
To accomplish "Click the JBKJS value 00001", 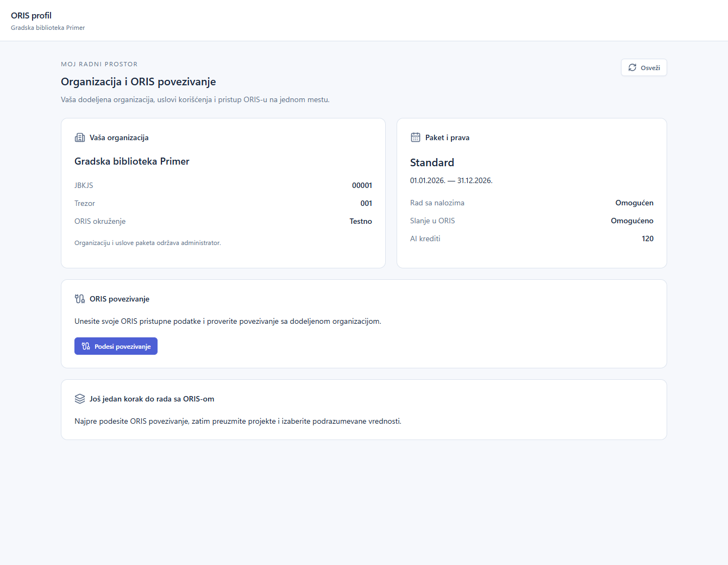I will (362, 185).
